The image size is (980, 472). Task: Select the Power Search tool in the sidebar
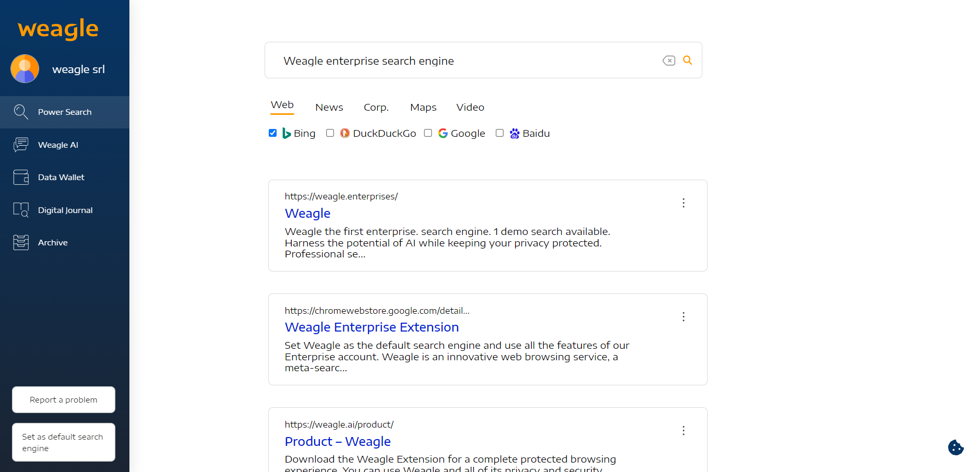point(64,112)
